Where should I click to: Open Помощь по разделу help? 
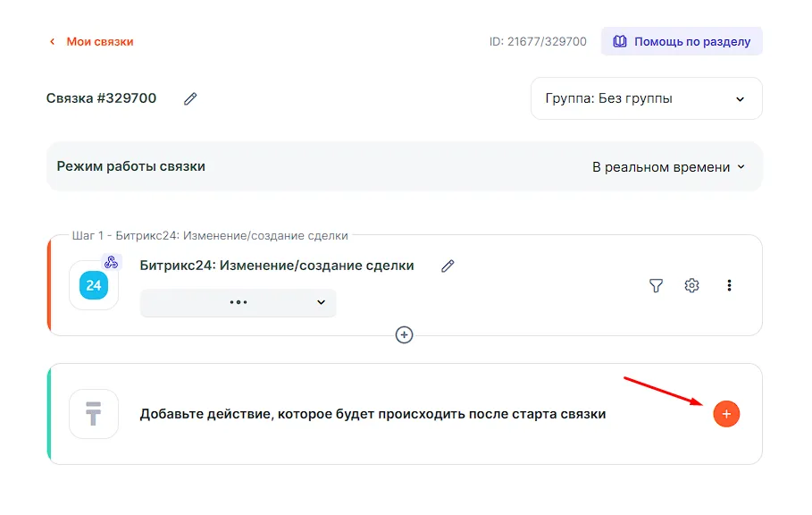682,41
